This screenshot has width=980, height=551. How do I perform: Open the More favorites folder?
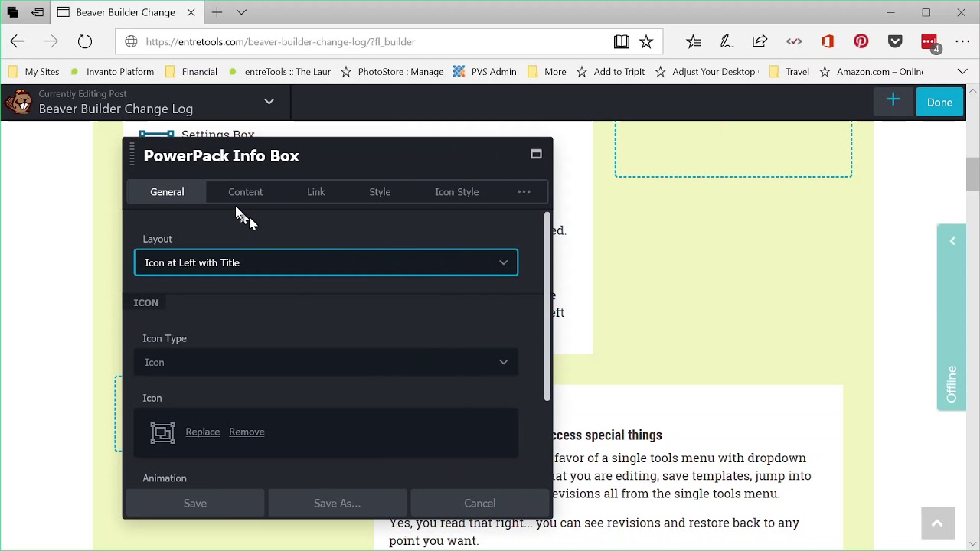547,71
